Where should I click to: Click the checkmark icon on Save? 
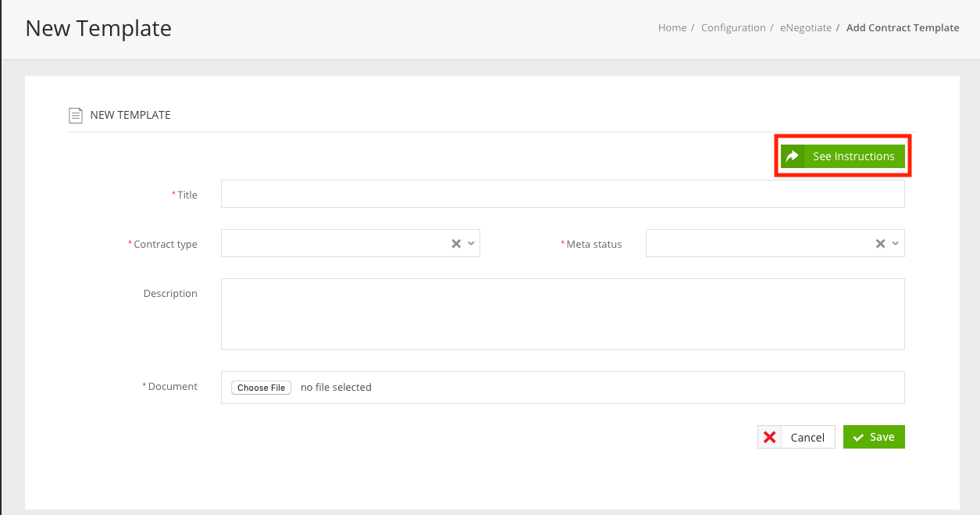(858, 438)
